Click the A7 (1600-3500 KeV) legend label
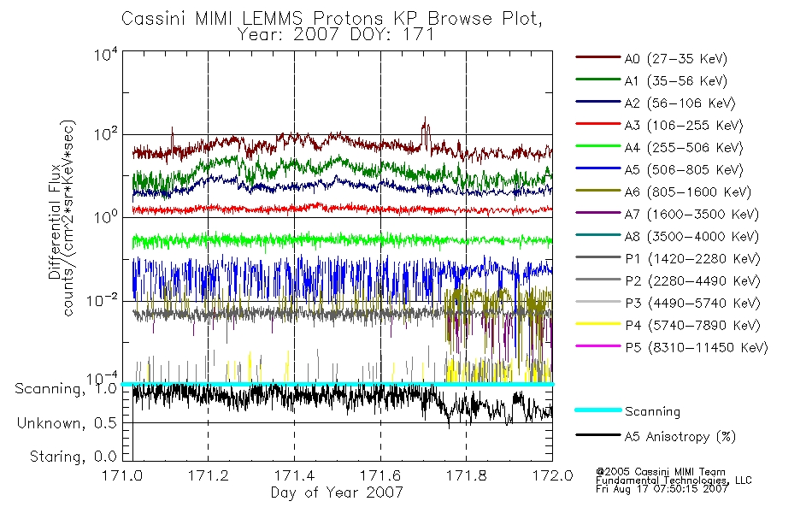 coord(691,214)
